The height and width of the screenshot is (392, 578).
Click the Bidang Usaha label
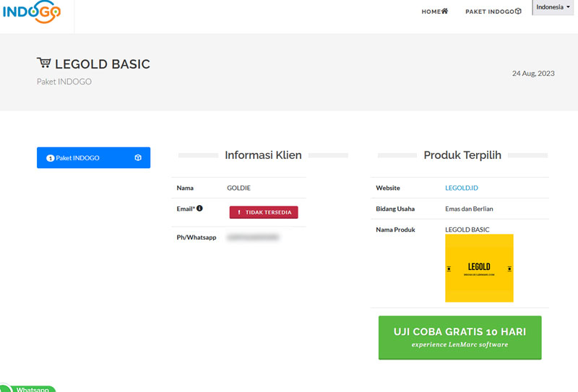coord(395,209)
